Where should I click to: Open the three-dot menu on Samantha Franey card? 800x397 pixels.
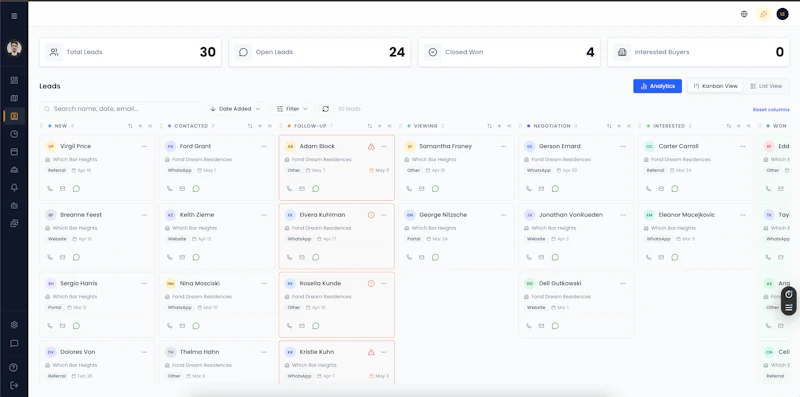click(x=503, y=146)
